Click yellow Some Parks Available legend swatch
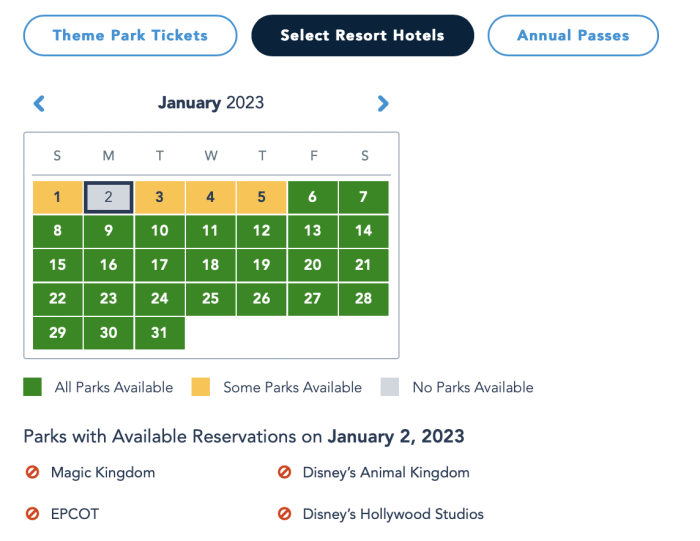This screenshot has height=541, width=700. (200, 387)
